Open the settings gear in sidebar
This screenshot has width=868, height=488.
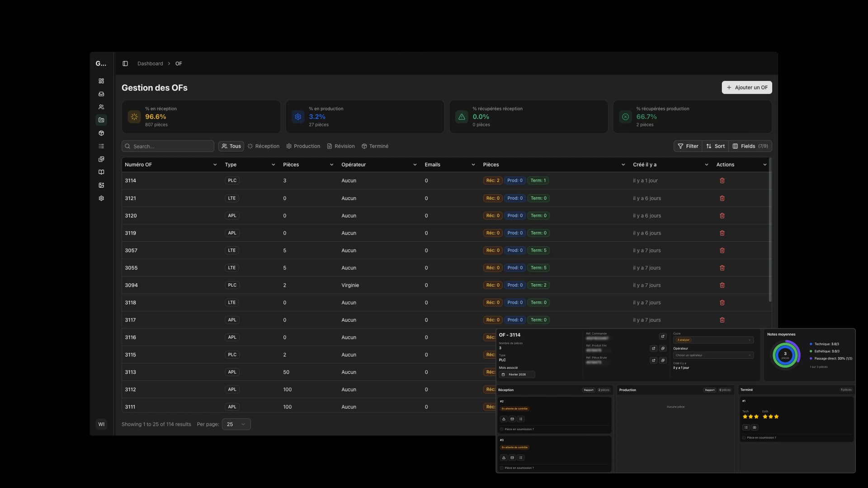pyautogui.click(x=101, y=198)
